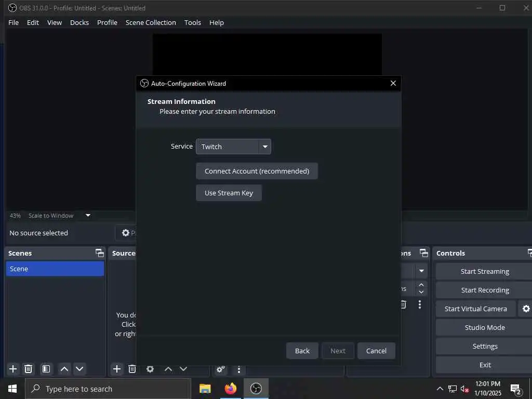Screen dimensions: 532x399
Task: Open virtual camera settings gear
Action: coord(526,309)
